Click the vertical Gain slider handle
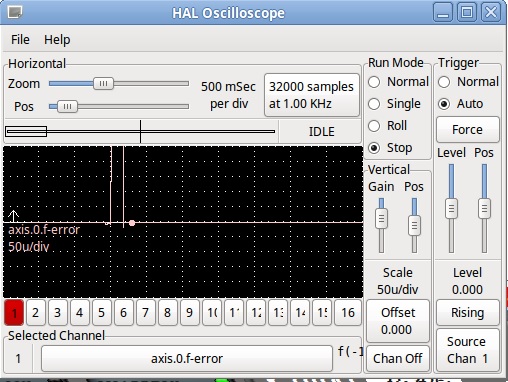 coord(381,219)
